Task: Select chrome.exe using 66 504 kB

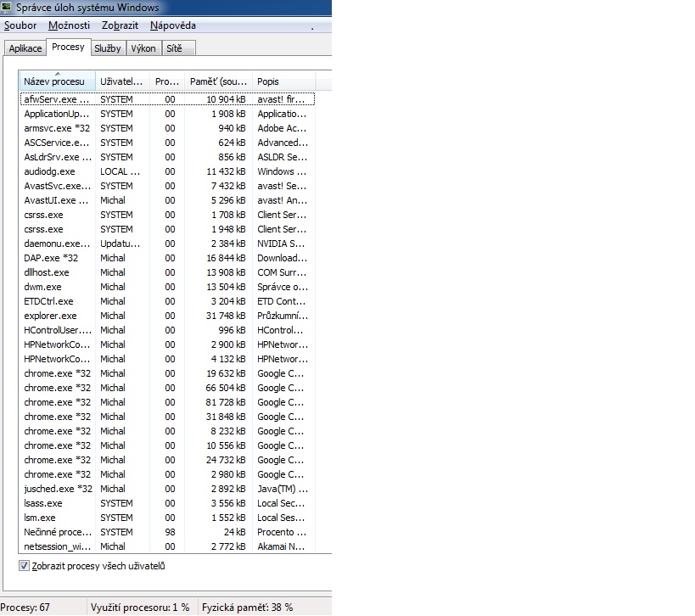Action: 167,388
